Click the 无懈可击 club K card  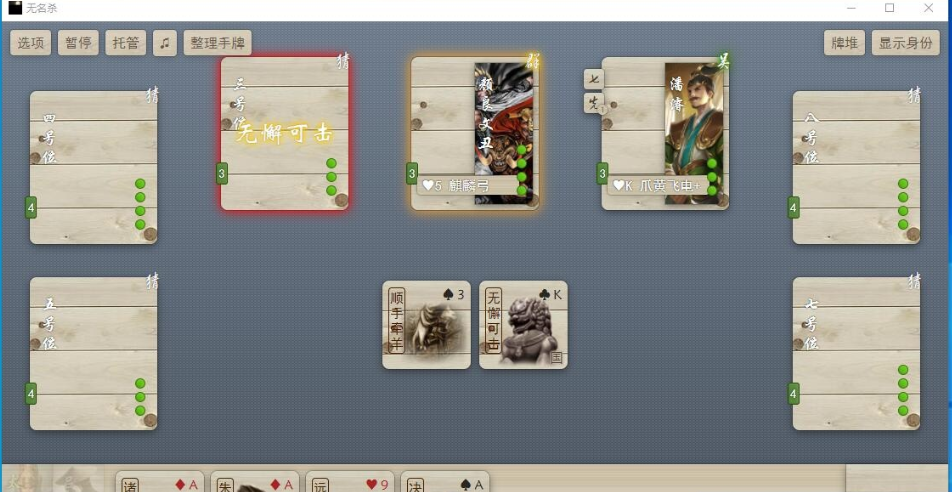coord(523,325)
